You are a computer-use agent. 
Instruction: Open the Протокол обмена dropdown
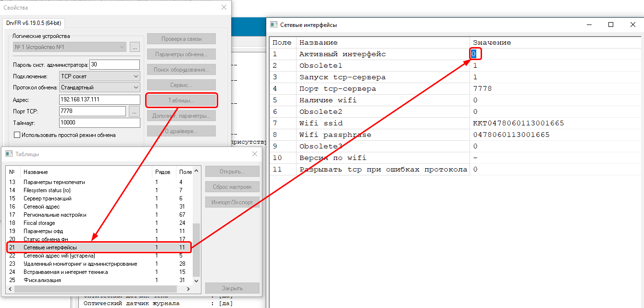[x=136, y=87]
